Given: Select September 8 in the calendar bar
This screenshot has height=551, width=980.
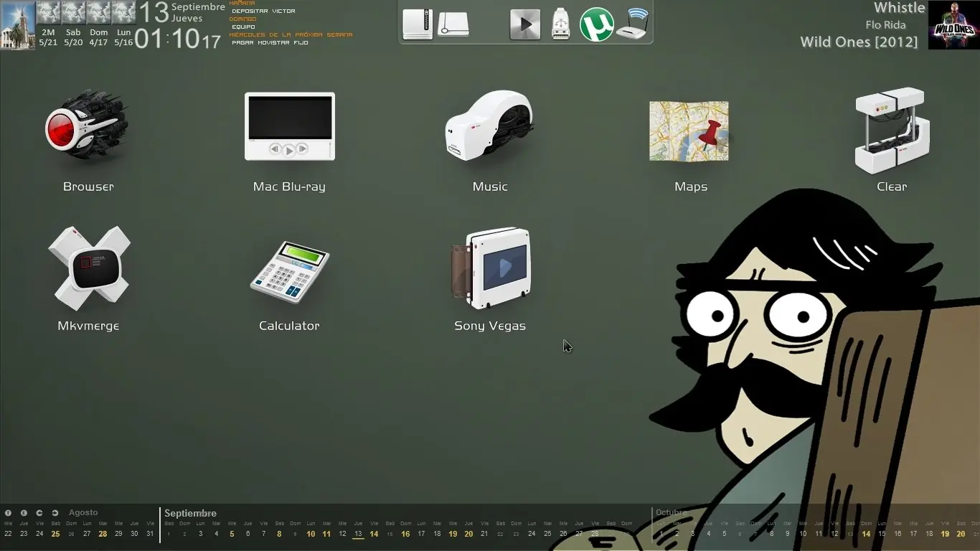Looking at the screenshot, I should point(279,534).
